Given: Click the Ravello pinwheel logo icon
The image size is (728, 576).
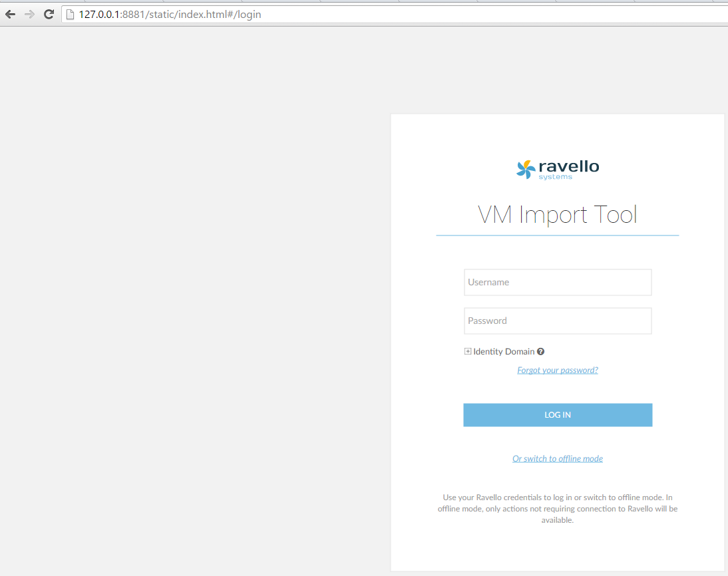Looking at the screenshot, I should coord(526,169).
